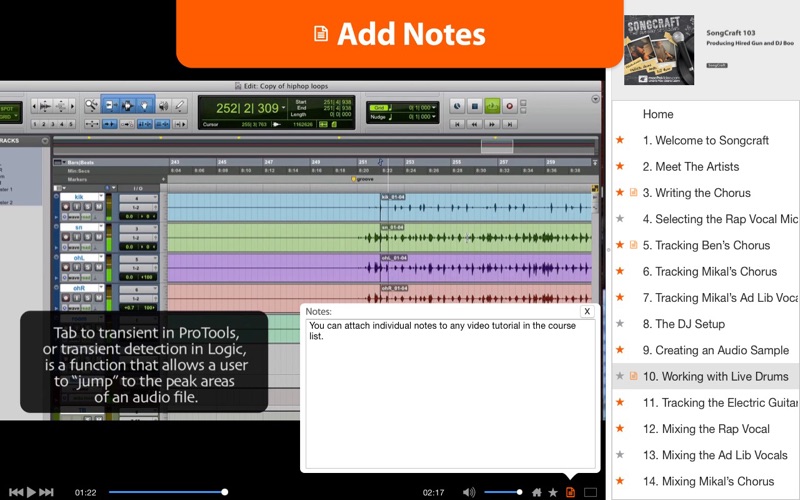This screenshot has height=500, width=800.
Task: Toggle star on The DJ Setup
Action: click(620, 323)
